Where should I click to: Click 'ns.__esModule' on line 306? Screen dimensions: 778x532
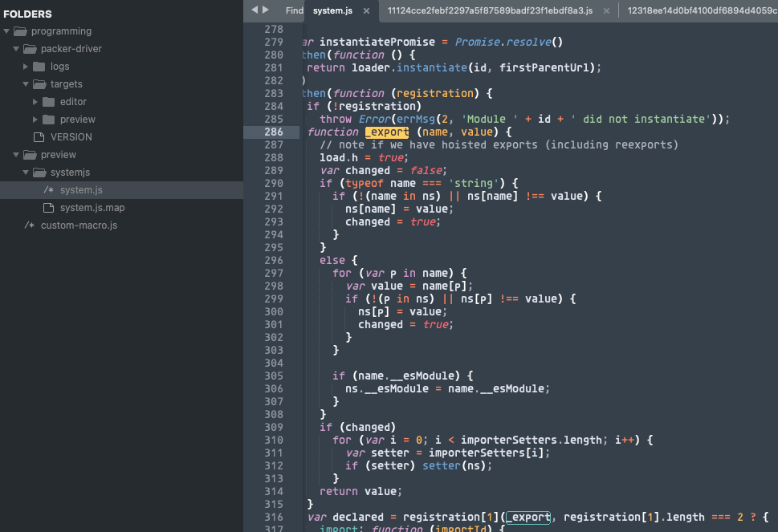click(x=387, y=388)
